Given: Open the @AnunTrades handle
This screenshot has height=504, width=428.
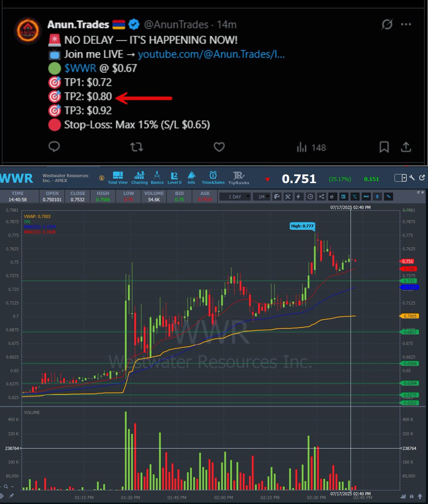Looking at the screenshot, I should tap(176, 25).
